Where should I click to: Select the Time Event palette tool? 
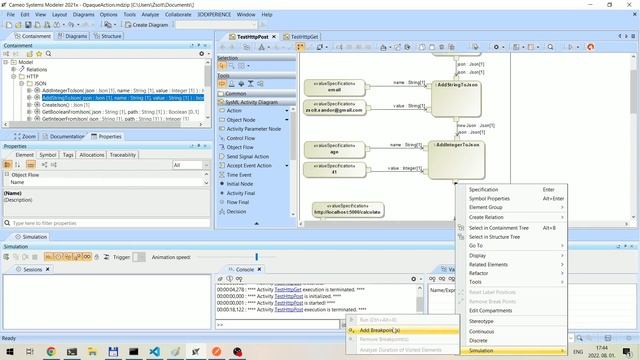click(239, 175)
